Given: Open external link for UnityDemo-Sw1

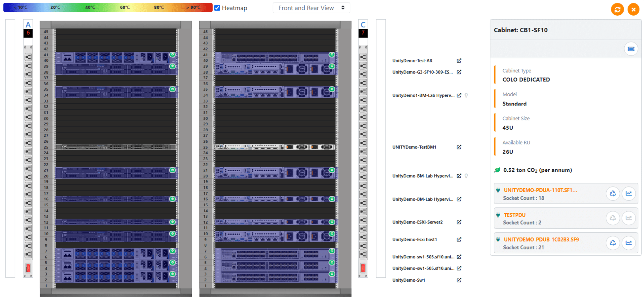Looking at the screenshot, I should 459,280.
